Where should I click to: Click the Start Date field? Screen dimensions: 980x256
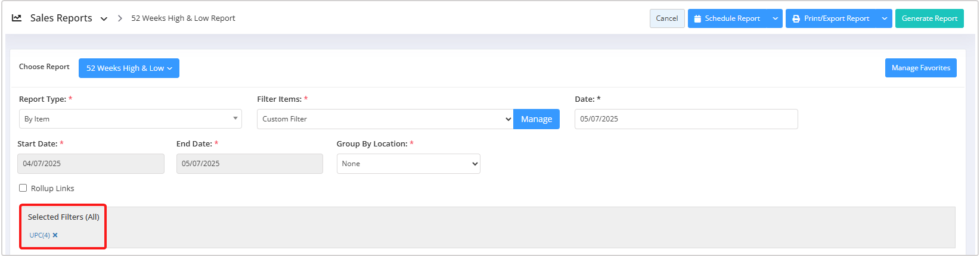91,164
